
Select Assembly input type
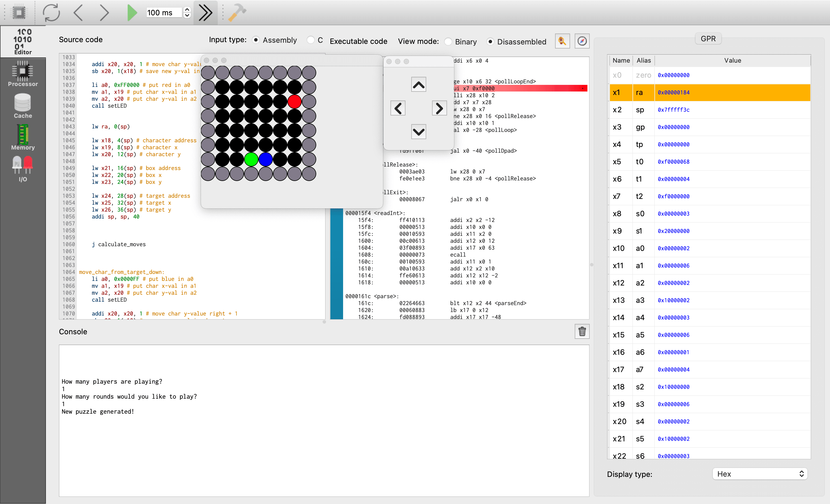256,40
